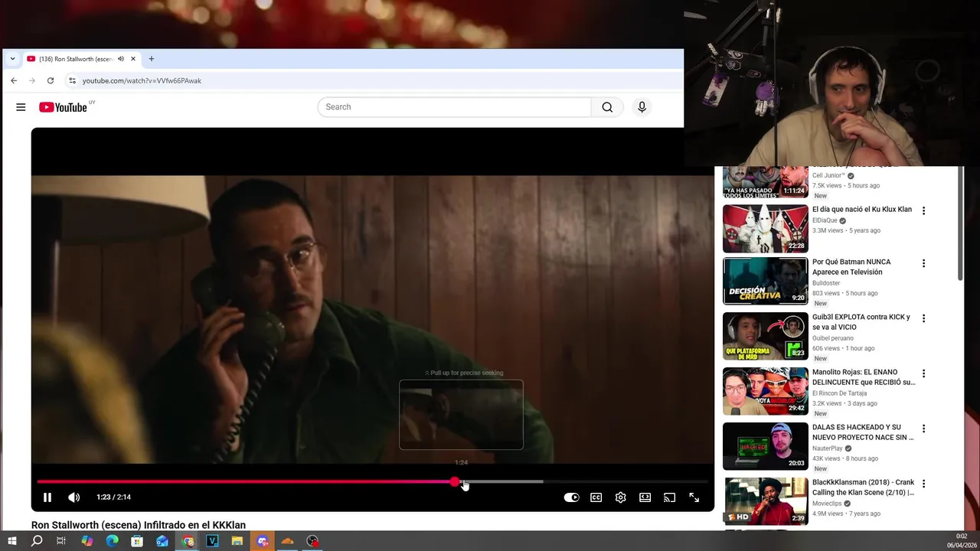
Task: Open Microsoft Store from the taskbar
Action: pyautogui.click(x=137, y=541)
